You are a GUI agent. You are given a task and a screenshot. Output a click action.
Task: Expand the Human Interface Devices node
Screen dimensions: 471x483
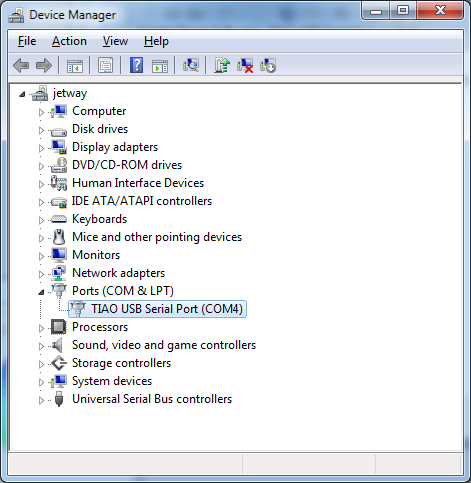(41, 184)
